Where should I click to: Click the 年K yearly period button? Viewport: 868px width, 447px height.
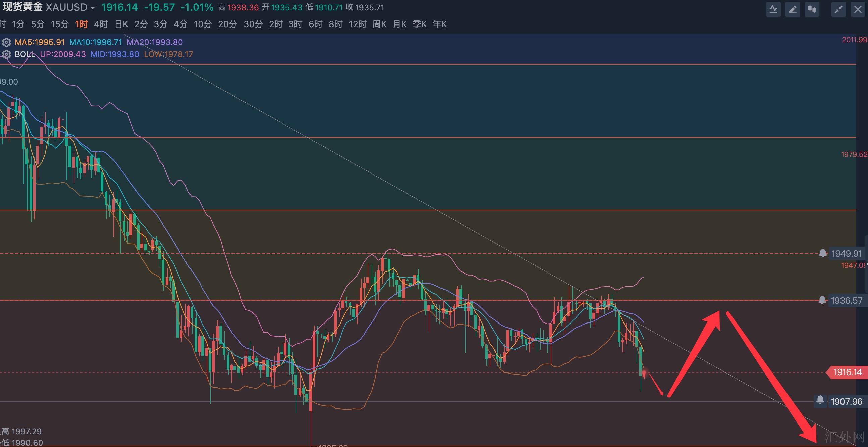click(440, 24)
